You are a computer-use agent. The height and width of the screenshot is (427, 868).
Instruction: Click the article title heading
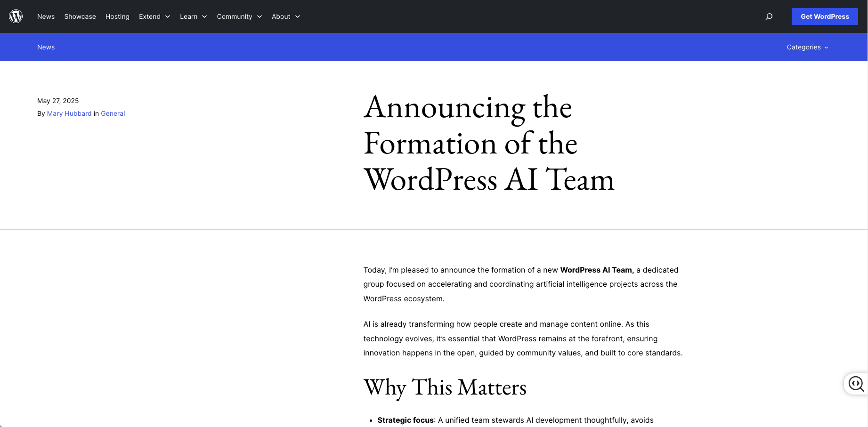coord(489,144)
